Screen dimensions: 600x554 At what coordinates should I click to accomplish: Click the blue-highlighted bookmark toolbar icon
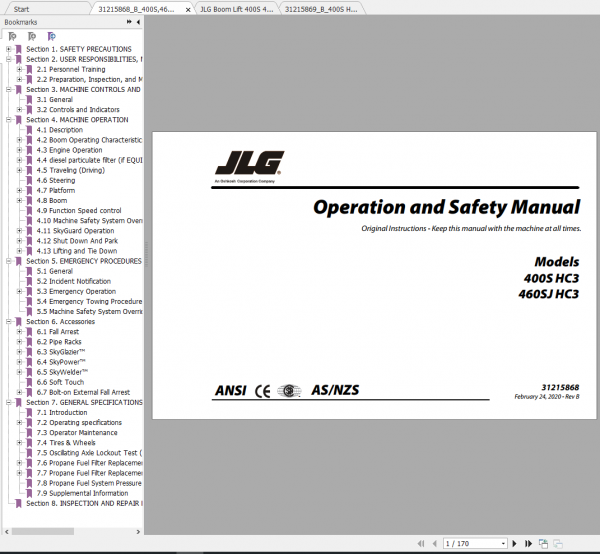[x=51, y=36]
